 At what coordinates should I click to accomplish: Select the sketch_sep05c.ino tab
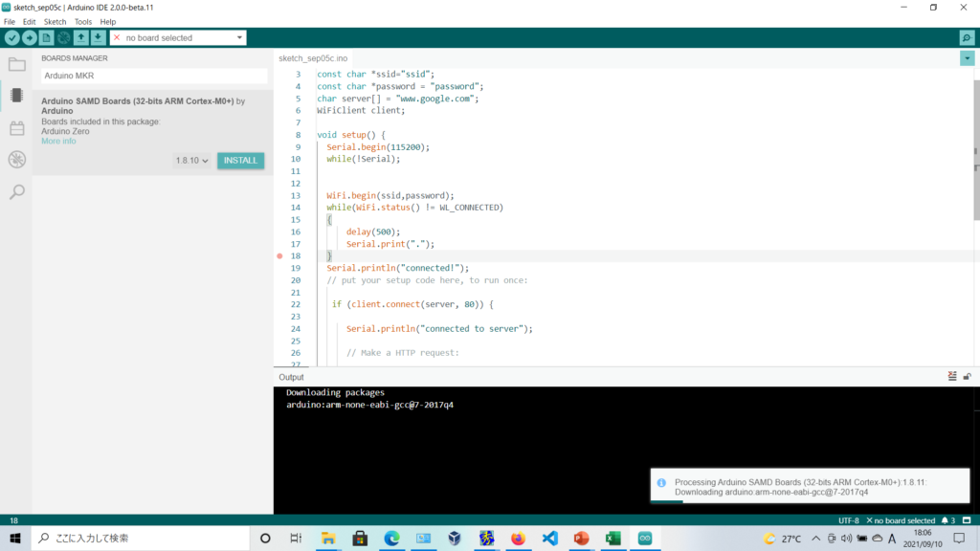point(313,58)
